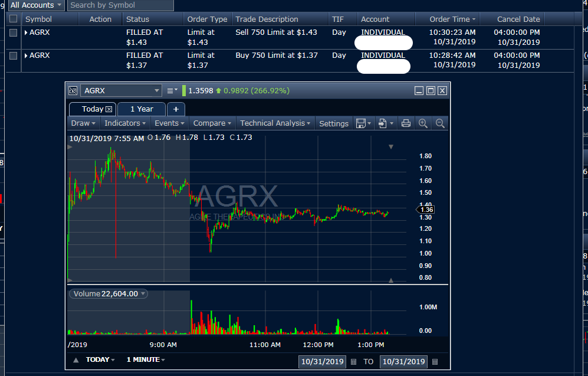This screenshot has height=376, width=588.
Task: Click the 1.3598 last price value
Action: coord(201,90)
